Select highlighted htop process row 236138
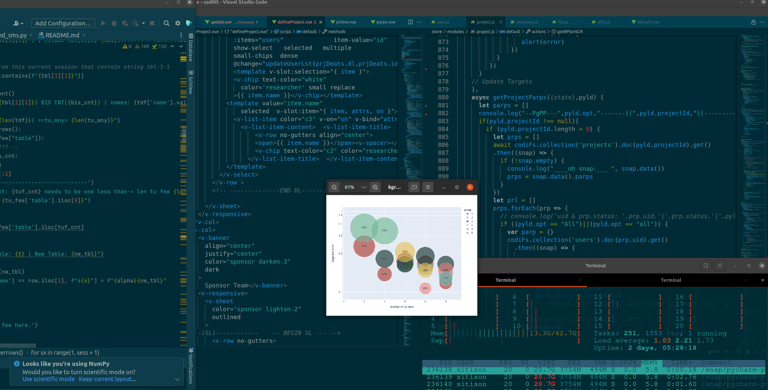Viewport: 768px width, 390px height. 595,370
